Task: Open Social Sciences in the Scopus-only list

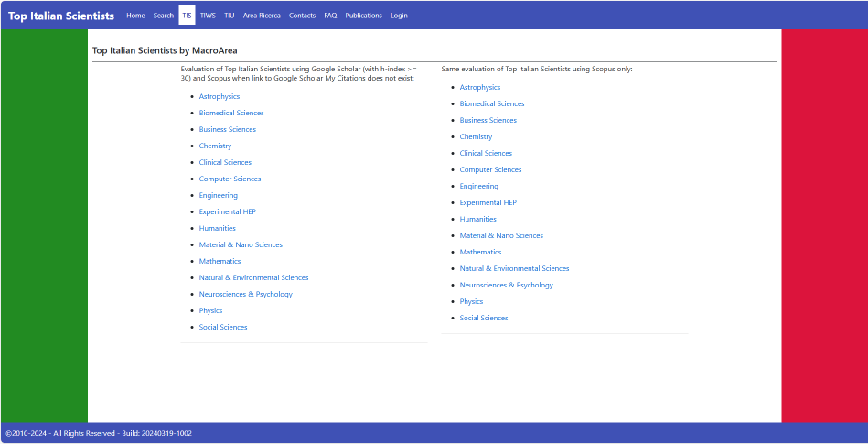Action: pyautogui.click(x=484, y=319)
